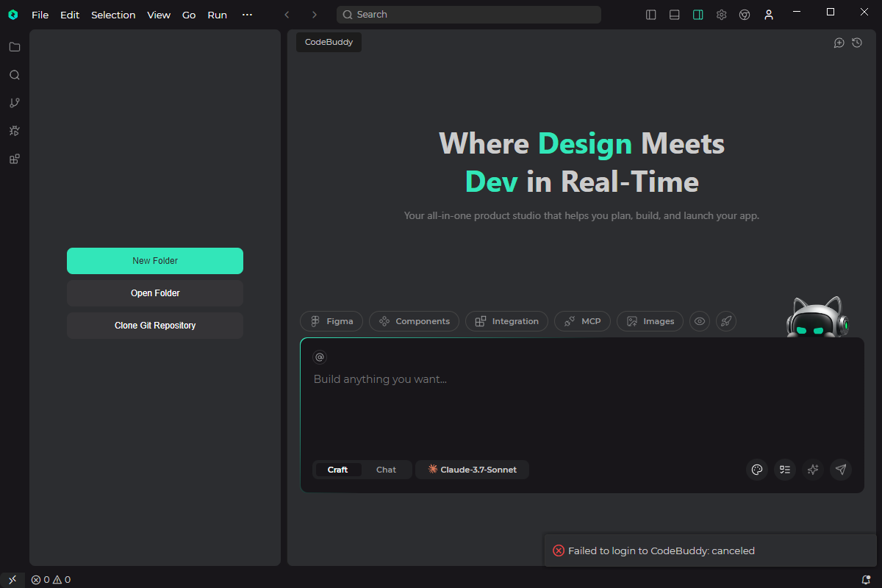882x588 pixels.
Task: Open the View menu
Action: tap(159, 15)
